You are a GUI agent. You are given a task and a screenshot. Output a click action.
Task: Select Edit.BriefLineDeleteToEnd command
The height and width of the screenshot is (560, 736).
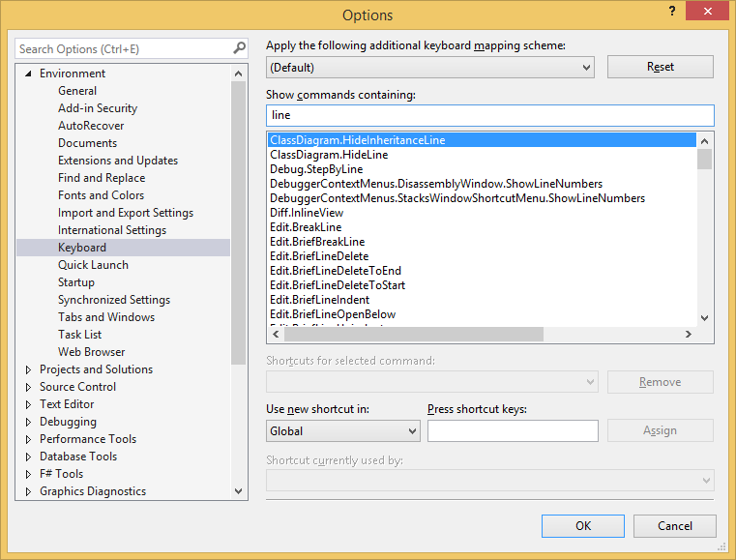click(x=482, y=271)
